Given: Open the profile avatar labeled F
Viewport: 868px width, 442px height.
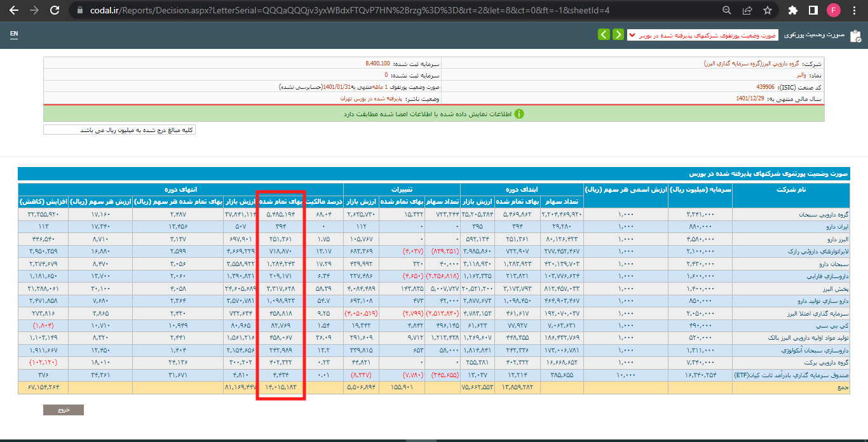Looking at the screenshot, I should coord(834,10).
